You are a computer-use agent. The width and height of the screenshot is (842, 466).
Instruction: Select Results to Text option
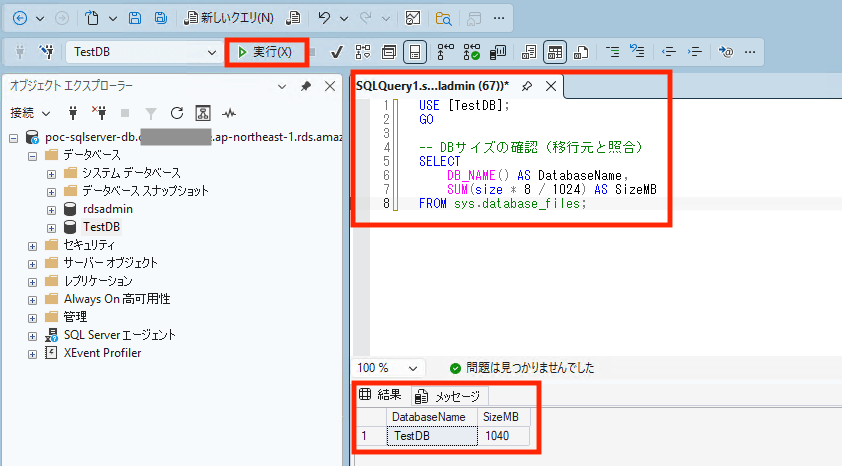tap(529, 52)
